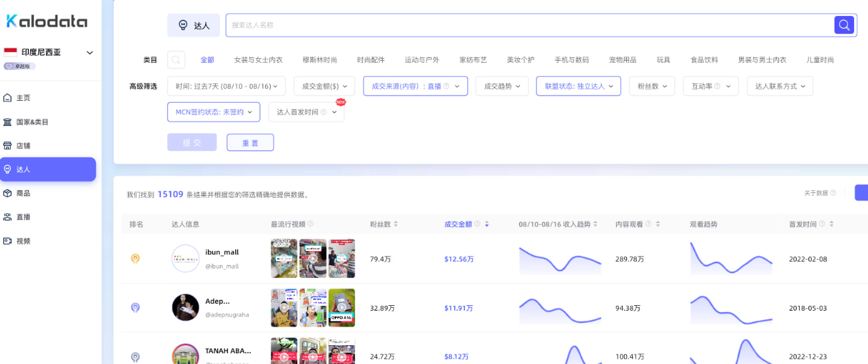Click the @adepnugraha handle text
The width and height of the screenshot is (868, 364).
227,315
